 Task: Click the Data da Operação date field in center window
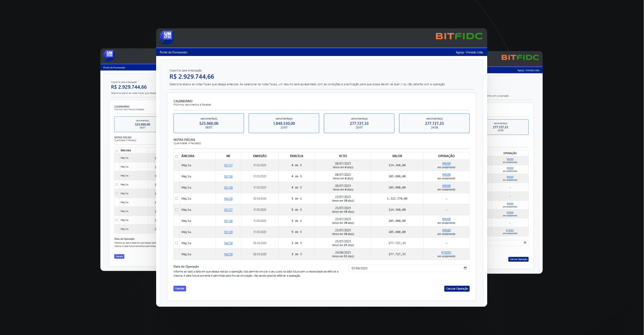tap(404, 268)
